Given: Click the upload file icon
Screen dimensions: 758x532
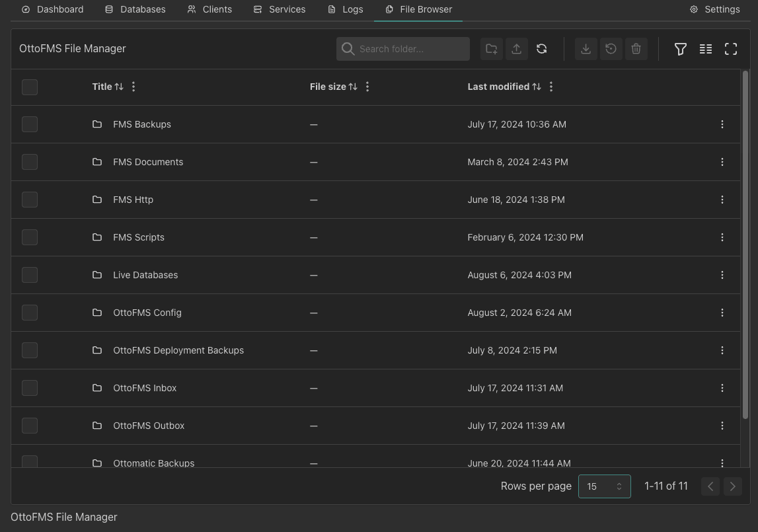Looking at the screenshot, I should point(516,49).
